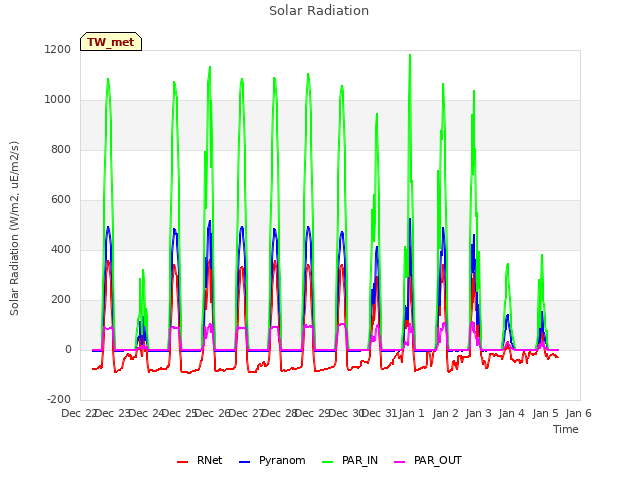Screen dimensions: 640x480
Task: Click the Dec 31 x-axis label
Action: point(379,413)
